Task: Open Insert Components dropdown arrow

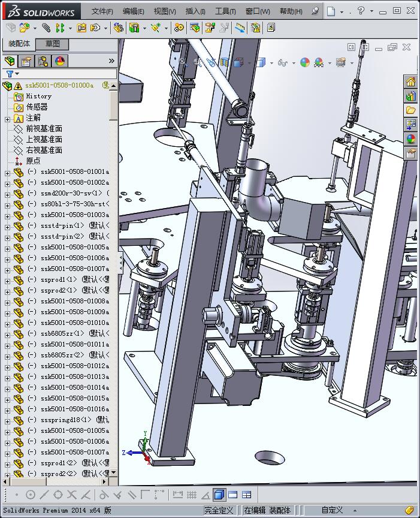Action: click(35, 28)
